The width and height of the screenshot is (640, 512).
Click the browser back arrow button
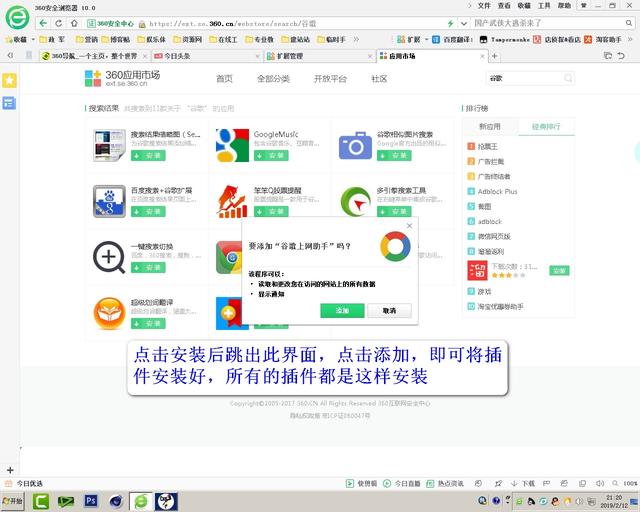[43, 23]
